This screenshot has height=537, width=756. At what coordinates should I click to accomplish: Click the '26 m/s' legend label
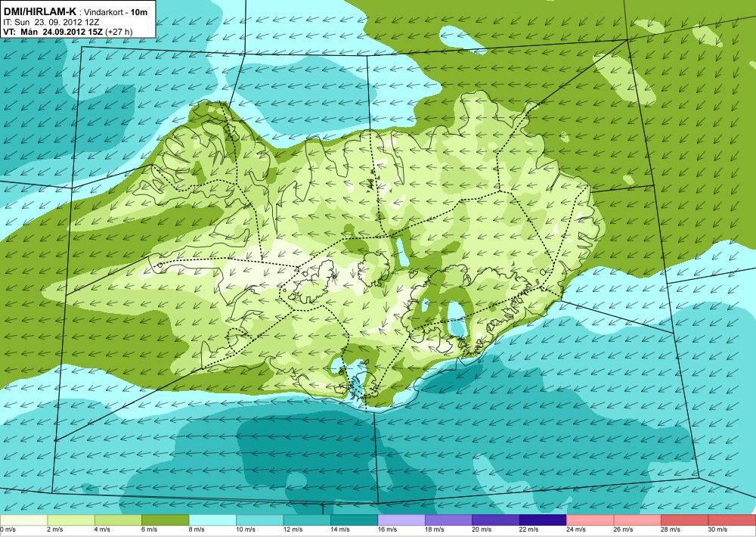[x=624, y=529]
